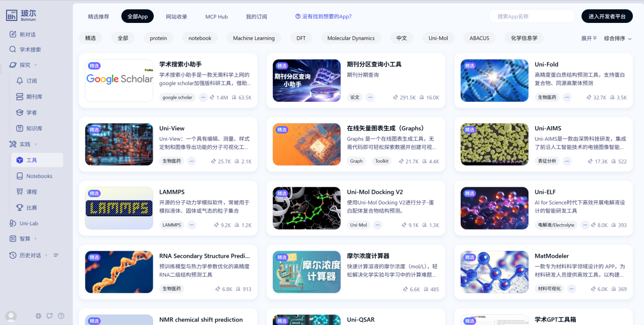Click the 新对话 new chat icon
644x325 pixels.
tap(13, 35)
